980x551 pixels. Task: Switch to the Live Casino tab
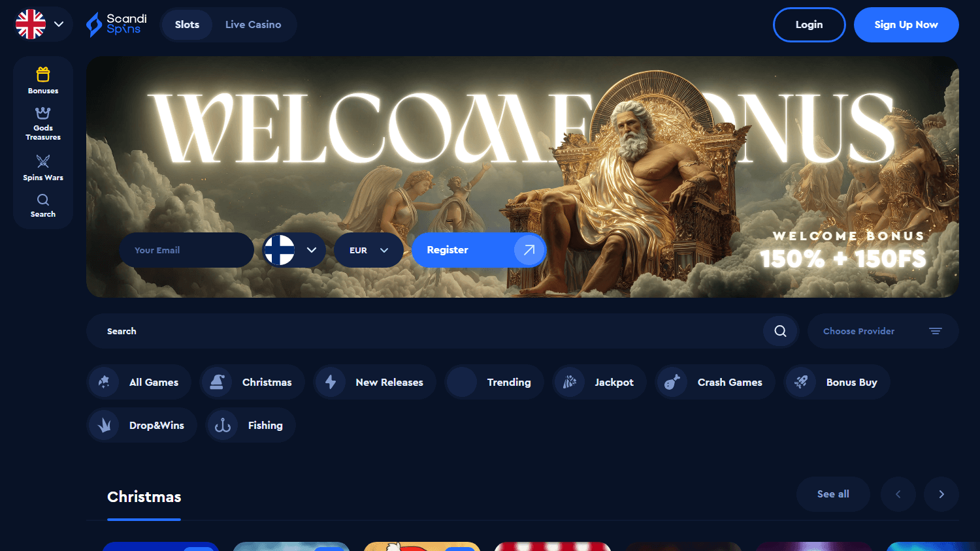[x=253, y=24]
